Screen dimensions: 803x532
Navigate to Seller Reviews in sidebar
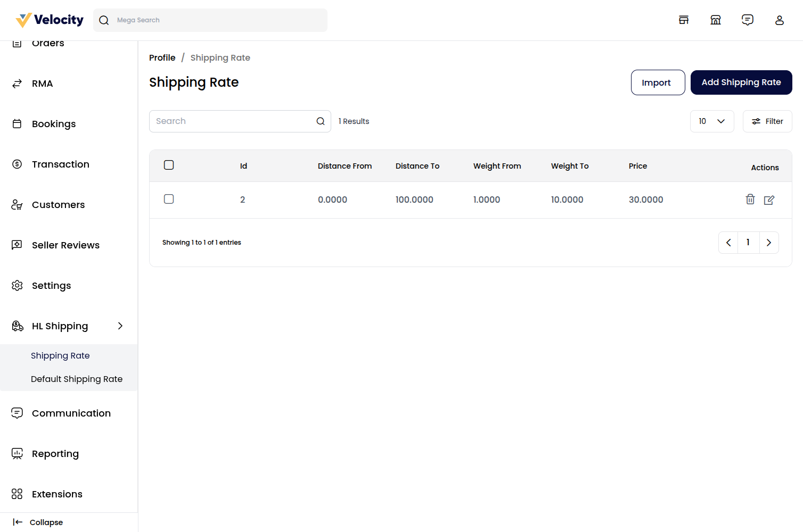(65, 245)
